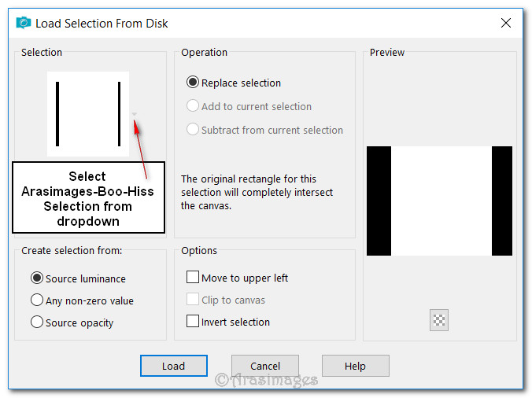Click the large Preview image area
Image resolution: width=532 pixels, height=398 pixels.
(x=439, y=201)
